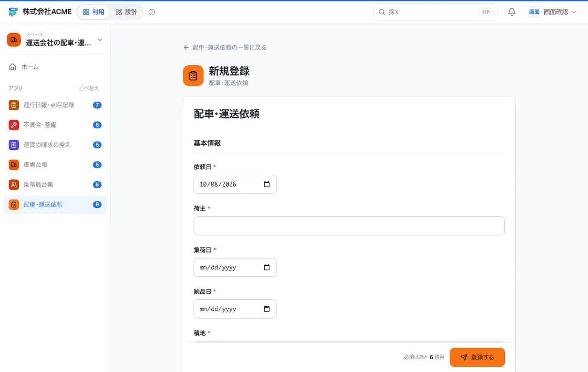Click the 株式会社ACME company name
The height and width of the screenshot is (372, 588).
(x=47, y=12)
